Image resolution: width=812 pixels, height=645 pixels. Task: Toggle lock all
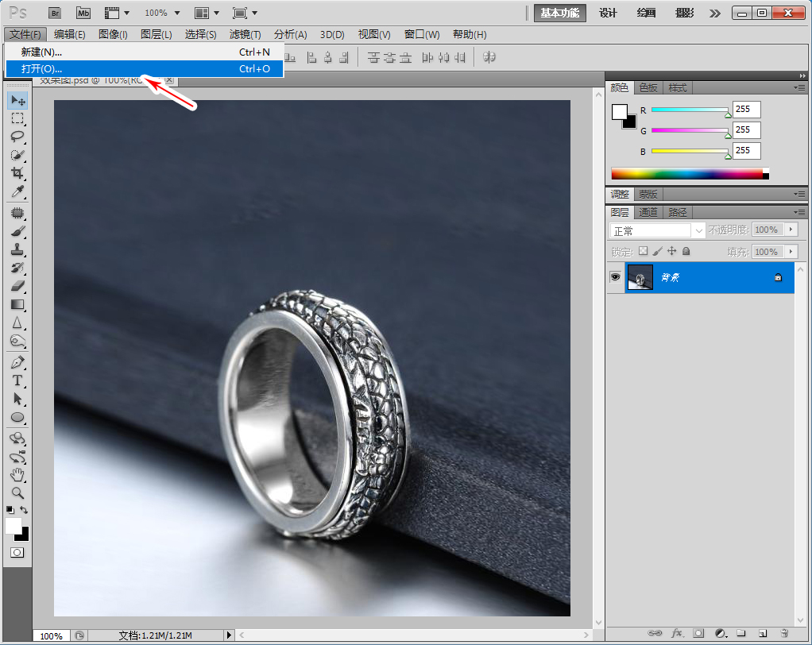click(686, 251)
